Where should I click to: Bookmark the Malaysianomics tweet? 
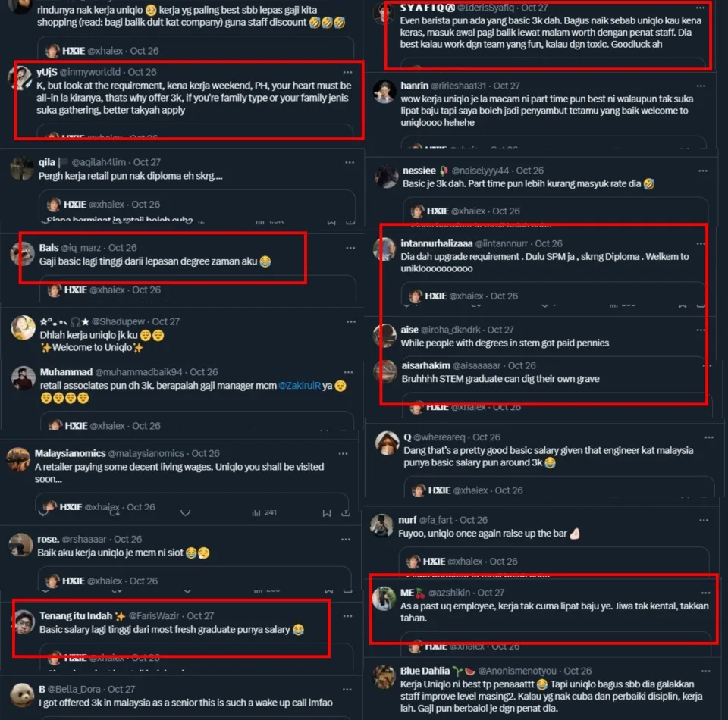[x=327, y=513]
